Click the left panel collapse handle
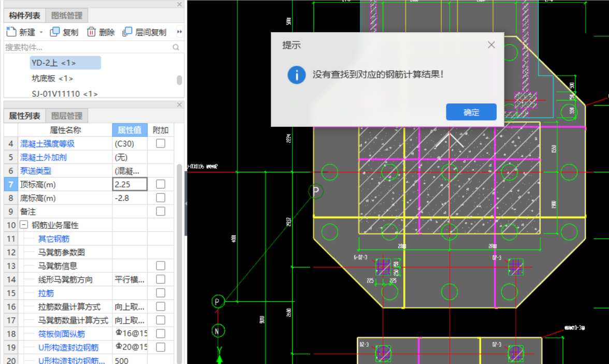Screen dimensions: 609x364 click(x=185, y=203)
